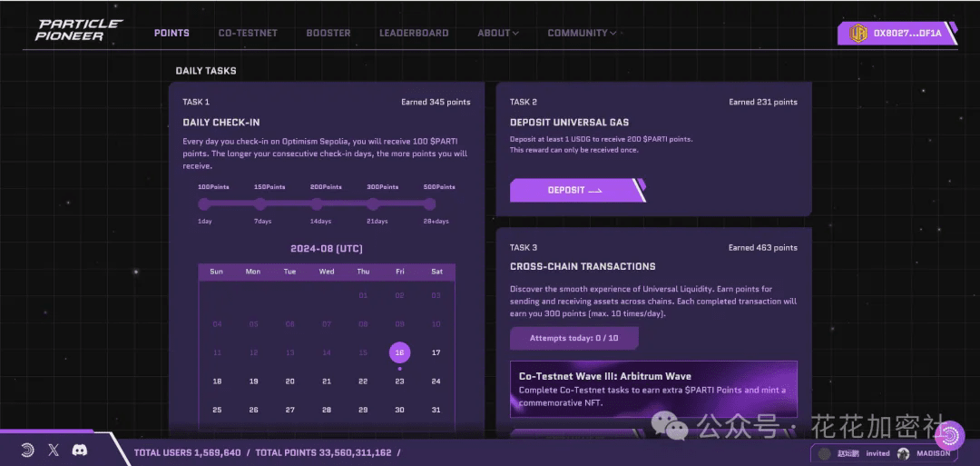
Task: Select the 500Points 28+days milestone dot
Action: [429, 203]
